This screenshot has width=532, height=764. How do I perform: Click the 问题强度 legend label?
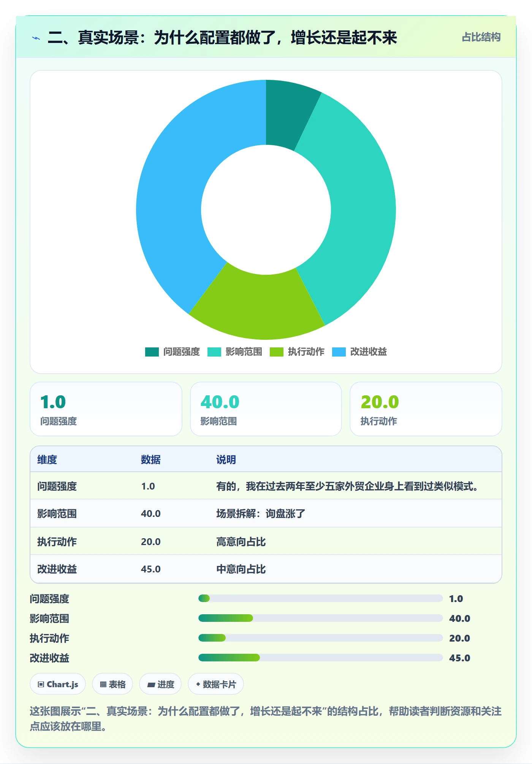click(182, 352)
